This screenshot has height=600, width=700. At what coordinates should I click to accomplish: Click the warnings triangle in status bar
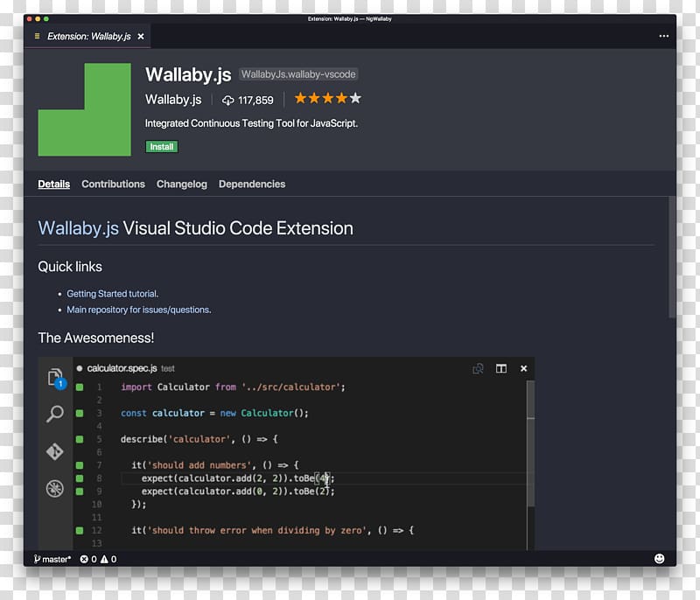click(104, 559)
